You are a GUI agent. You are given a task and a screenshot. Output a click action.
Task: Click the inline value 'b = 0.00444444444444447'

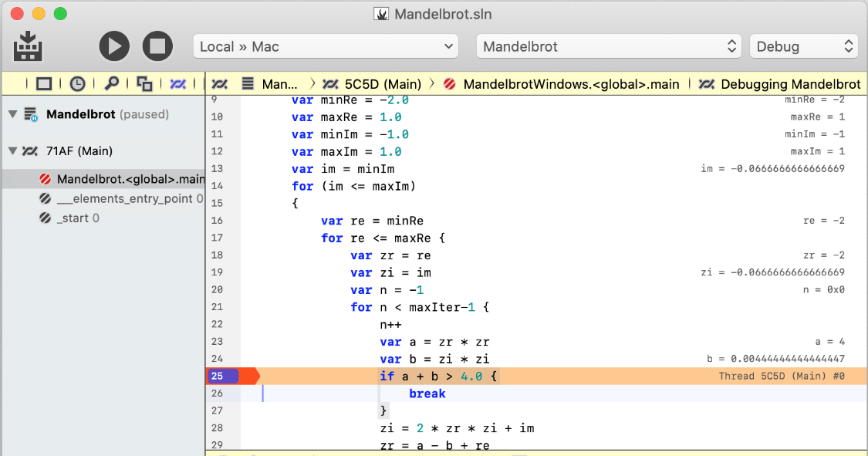click(x=775, y=359)
